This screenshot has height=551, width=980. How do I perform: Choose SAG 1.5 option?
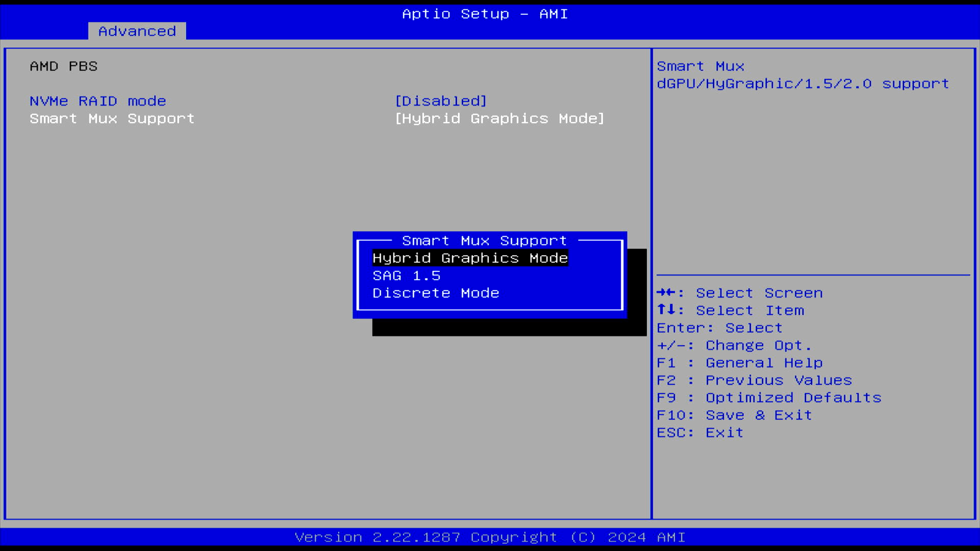pyautogui.click(x=406, y=276)
